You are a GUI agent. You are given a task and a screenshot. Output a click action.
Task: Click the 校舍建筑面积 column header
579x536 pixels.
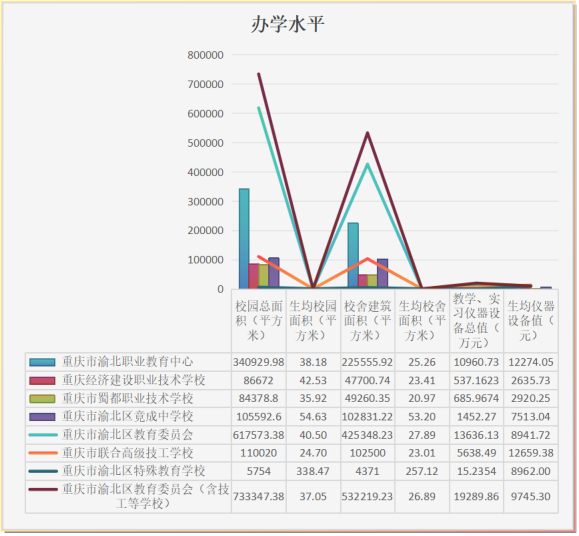point(367,320)
